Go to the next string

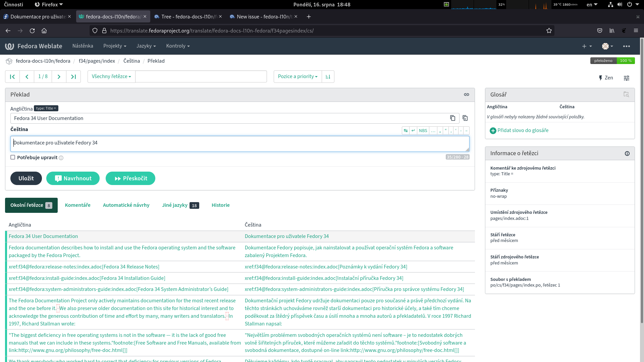(x=59, y=77)
